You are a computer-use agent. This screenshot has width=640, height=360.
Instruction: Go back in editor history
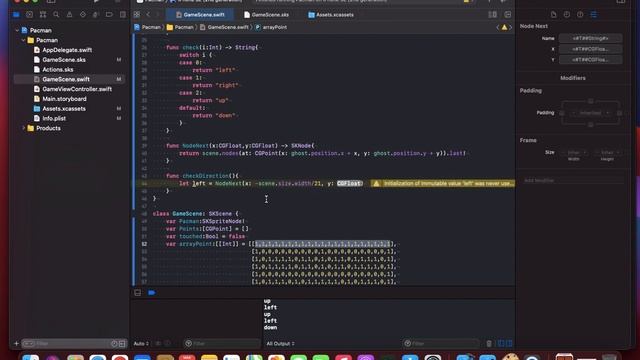coord(148,15)
